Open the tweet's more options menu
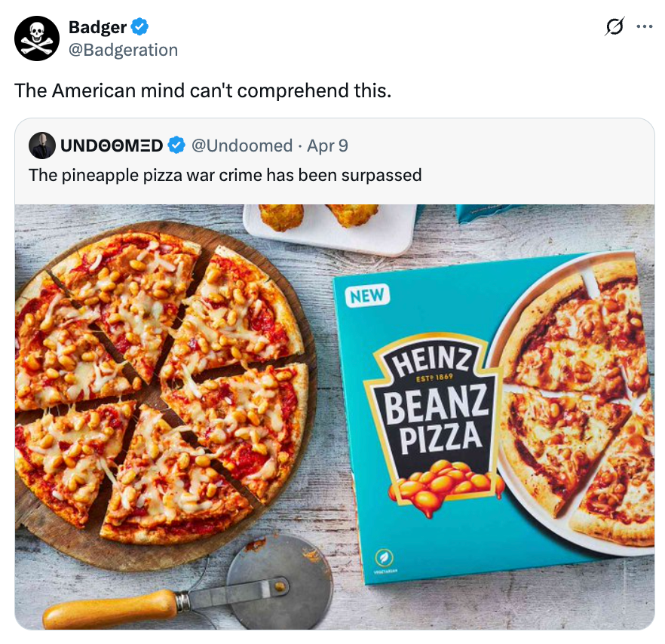 [645, 26]
